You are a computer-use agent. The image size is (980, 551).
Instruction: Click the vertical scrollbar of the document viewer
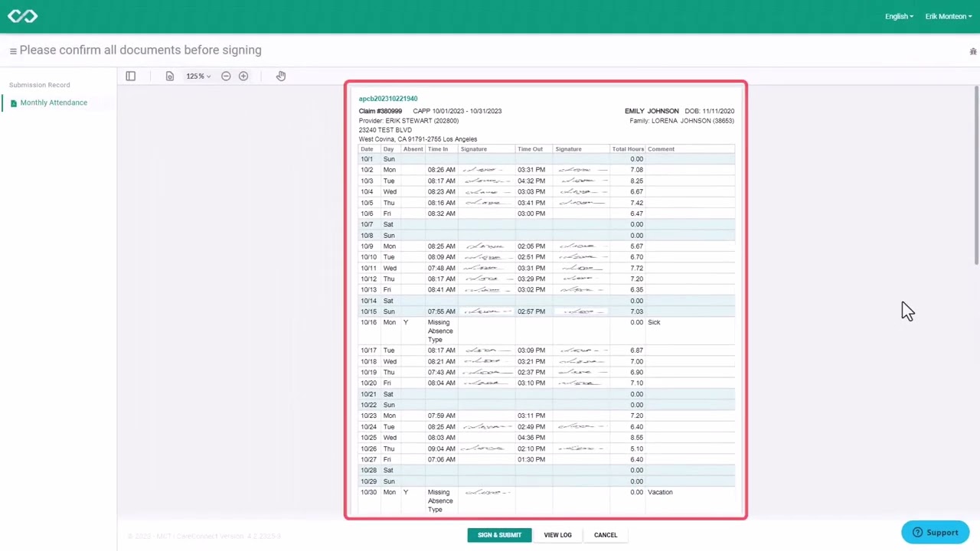point(976,175)
